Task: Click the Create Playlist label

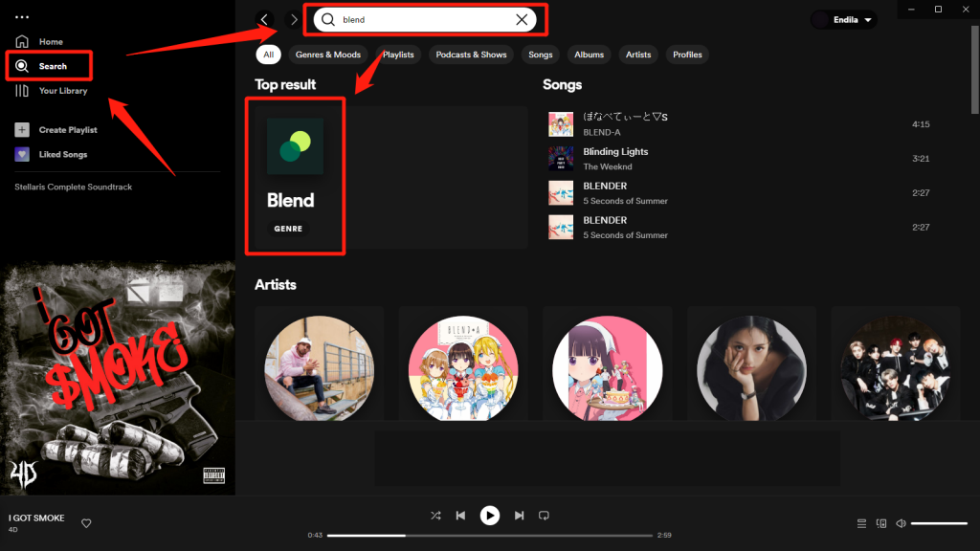Action: pyautogui.click(x=68, y=130)
